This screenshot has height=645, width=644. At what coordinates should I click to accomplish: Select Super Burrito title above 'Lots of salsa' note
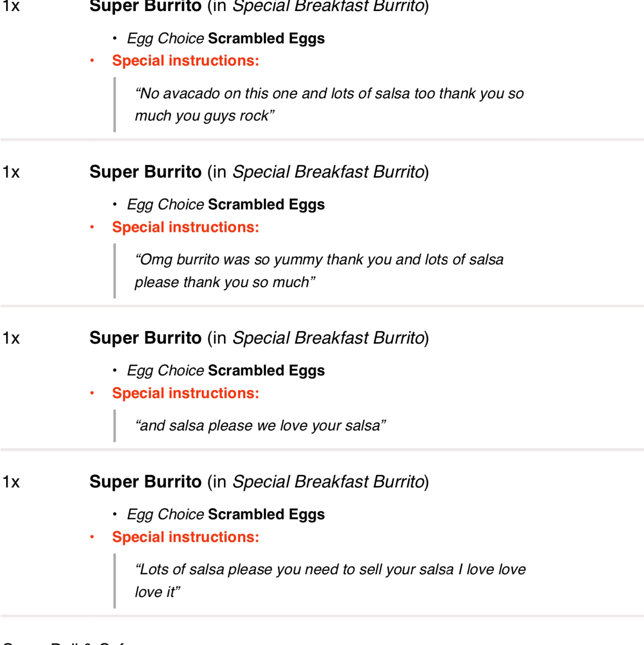[145, 481]
